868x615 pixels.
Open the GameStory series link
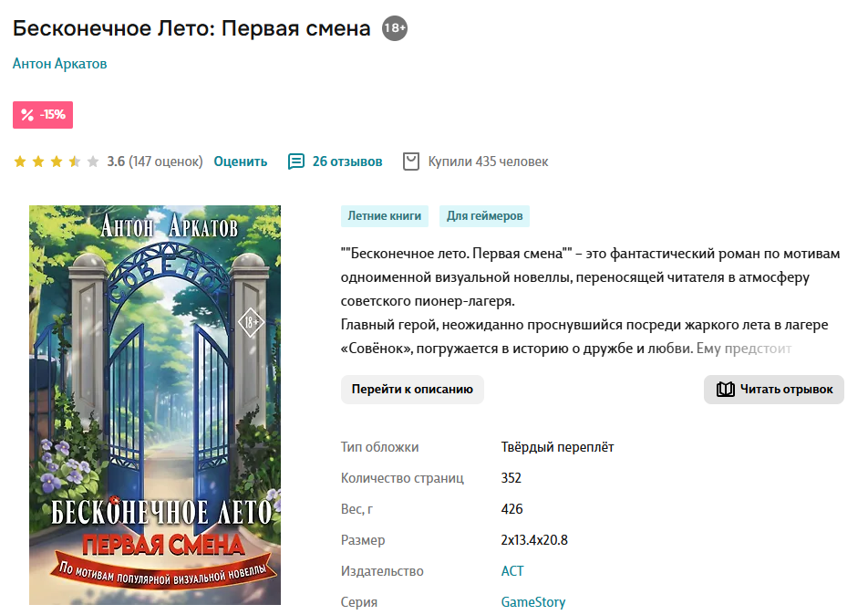point(533,601)
